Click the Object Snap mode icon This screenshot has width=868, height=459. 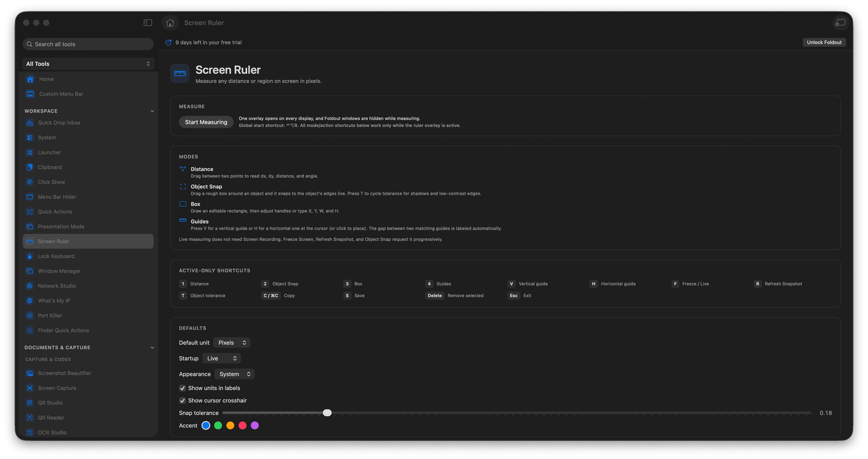(x=183, y=187)
